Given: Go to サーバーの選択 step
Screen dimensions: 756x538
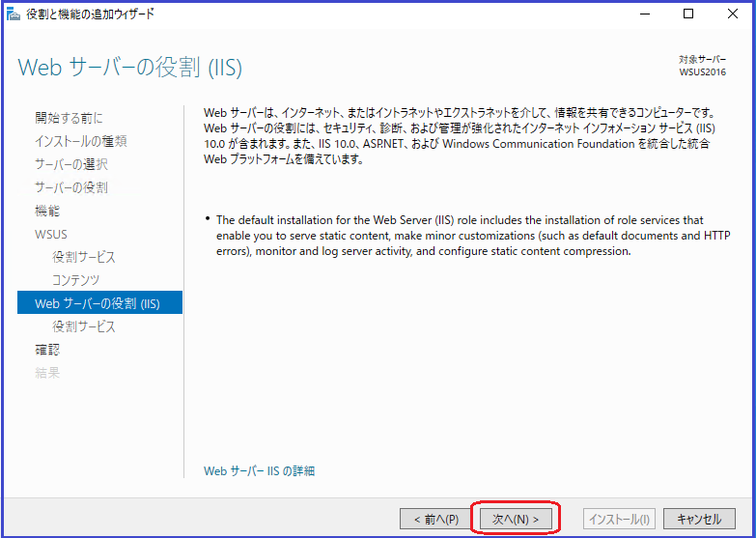Looking at the screenshot, I should click(x=71, y=164).
